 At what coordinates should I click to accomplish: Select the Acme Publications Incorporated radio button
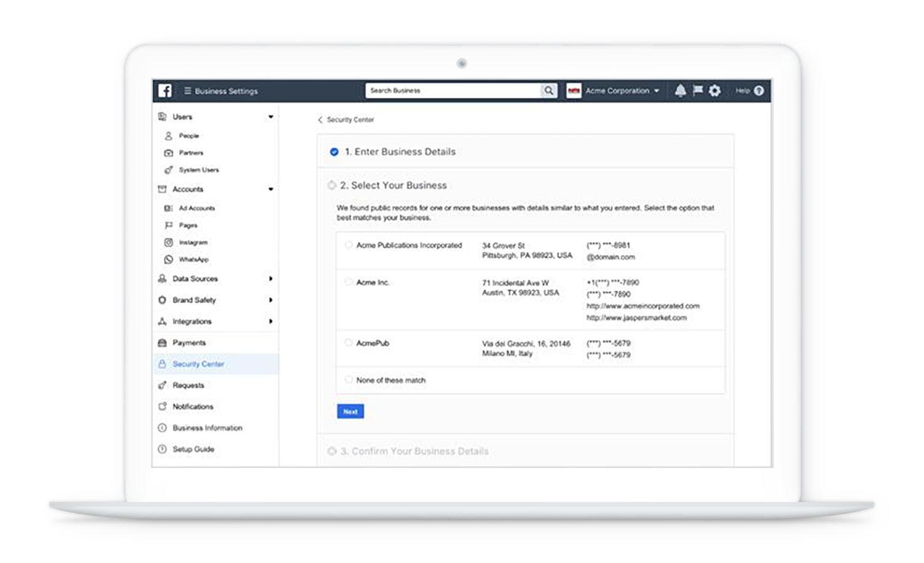point(349,245)
